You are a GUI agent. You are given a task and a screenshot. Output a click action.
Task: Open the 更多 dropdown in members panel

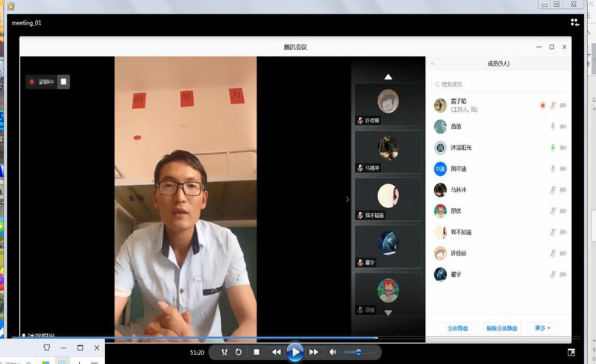[x=542, y=328]
